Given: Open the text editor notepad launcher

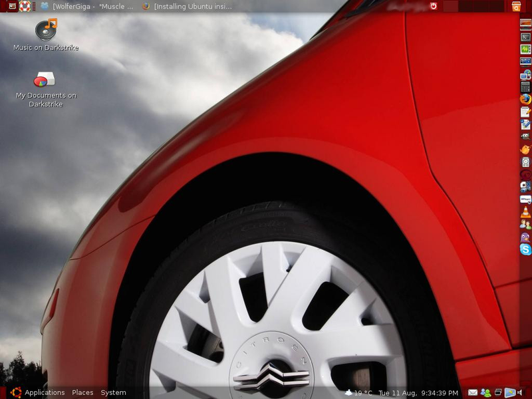Looking at the screenshot, I should [x=525, y=112].
